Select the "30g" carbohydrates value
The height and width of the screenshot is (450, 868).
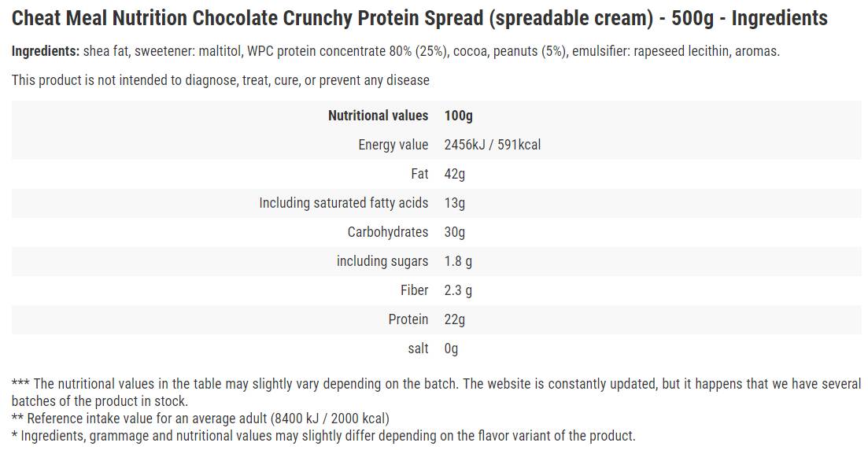[455, 232]
